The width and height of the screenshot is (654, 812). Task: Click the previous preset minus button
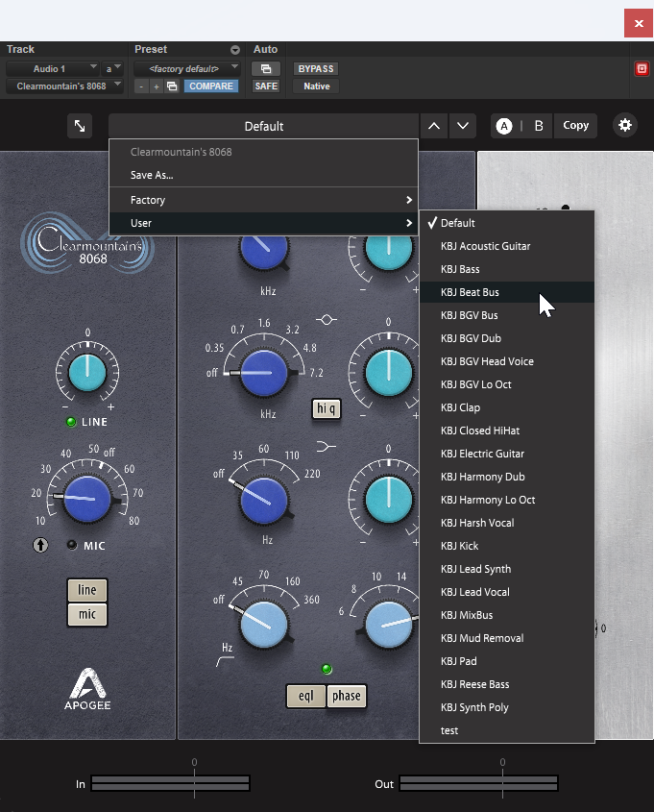pyautogui.click(x=141, y=86)
